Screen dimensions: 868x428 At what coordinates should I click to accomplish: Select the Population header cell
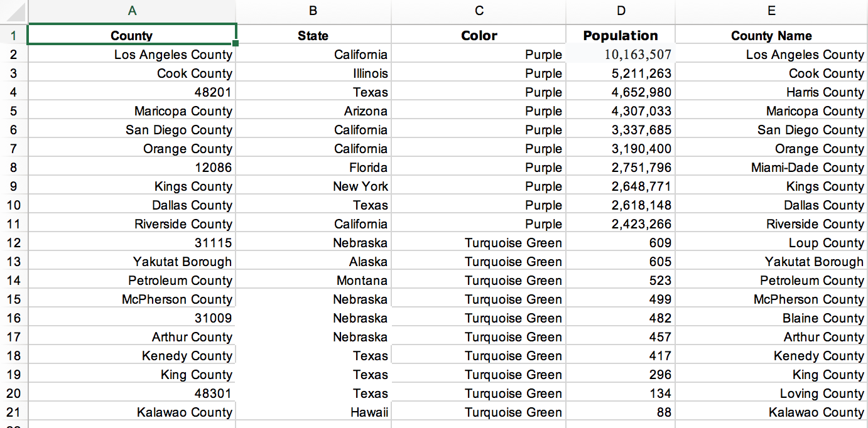[x=621, y=35]
